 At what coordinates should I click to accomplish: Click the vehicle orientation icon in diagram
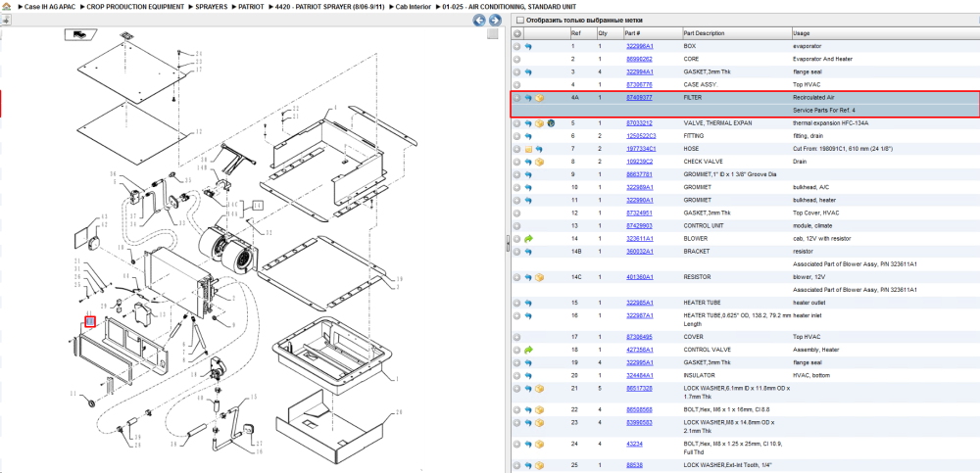pos(80,35)
